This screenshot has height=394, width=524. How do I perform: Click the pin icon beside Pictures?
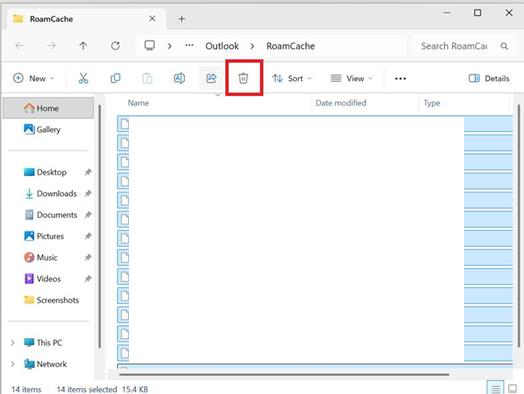coord(88,236)
